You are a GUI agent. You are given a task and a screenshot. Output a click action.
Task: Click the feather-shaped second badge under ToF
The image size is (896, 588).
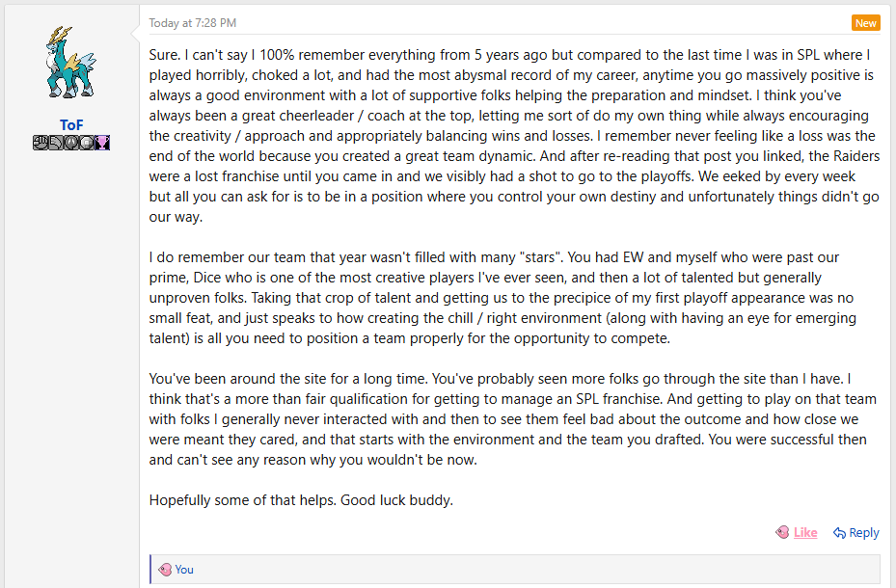pos(55,143)
